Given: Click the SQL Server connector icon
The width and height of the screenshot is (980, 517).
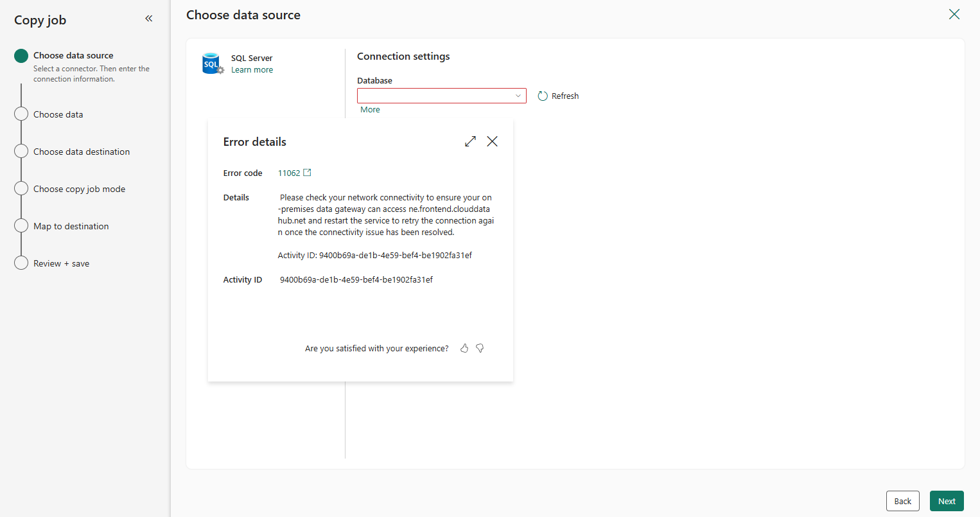Looking at the screenshot, I should pyautogui.click(x=213, y=64).
